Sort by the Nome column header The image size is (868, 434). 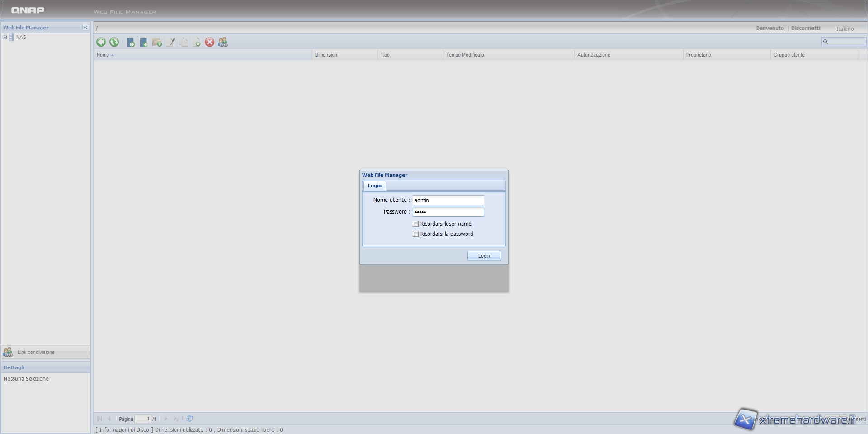coord(103,55)
